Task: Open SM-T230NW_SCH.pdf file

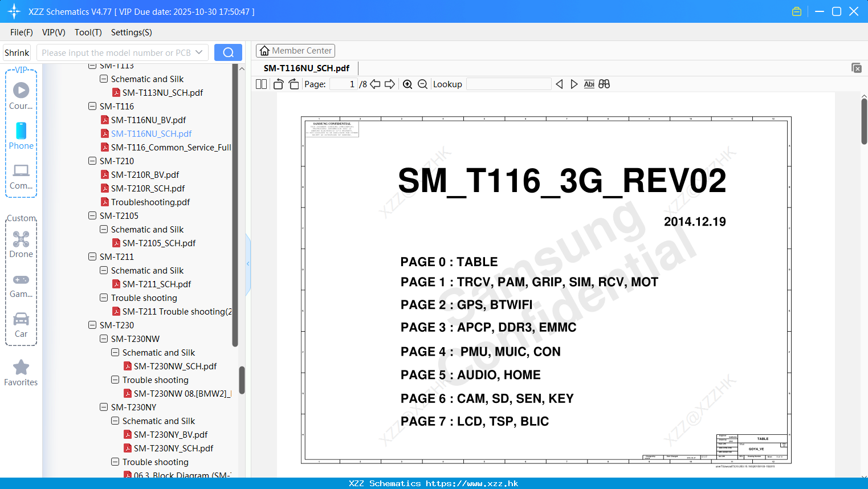Action: point(175,366)
